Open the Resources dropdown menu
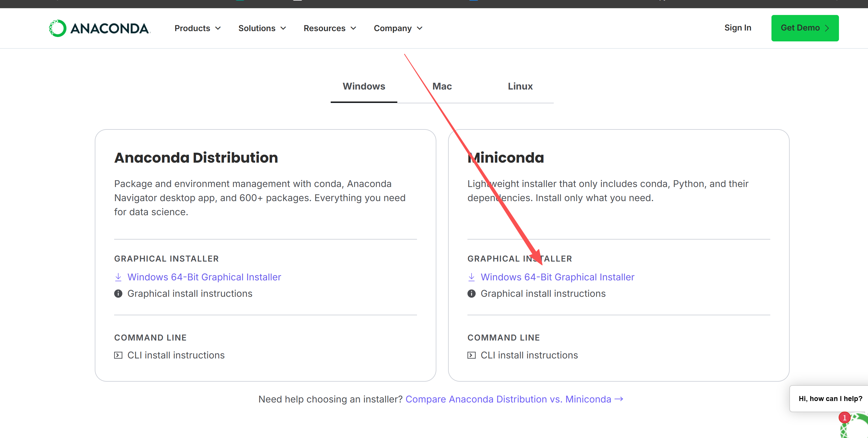Viewport: 868px width, 438px height. coord(330,28)
